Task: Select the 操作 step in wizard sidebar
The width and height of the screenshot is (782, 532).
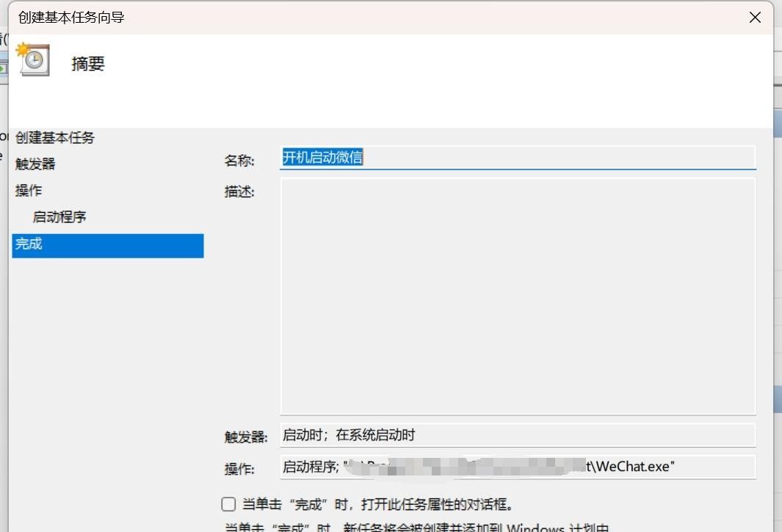Action: point(29,190)
